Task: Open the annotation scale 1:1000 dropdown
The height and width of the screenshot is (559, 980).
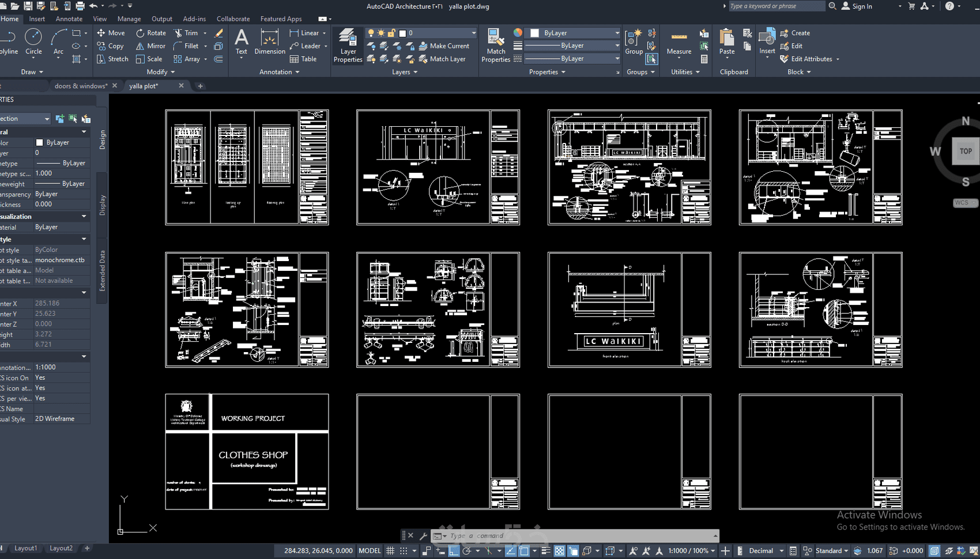Action: tap(692, 551)
